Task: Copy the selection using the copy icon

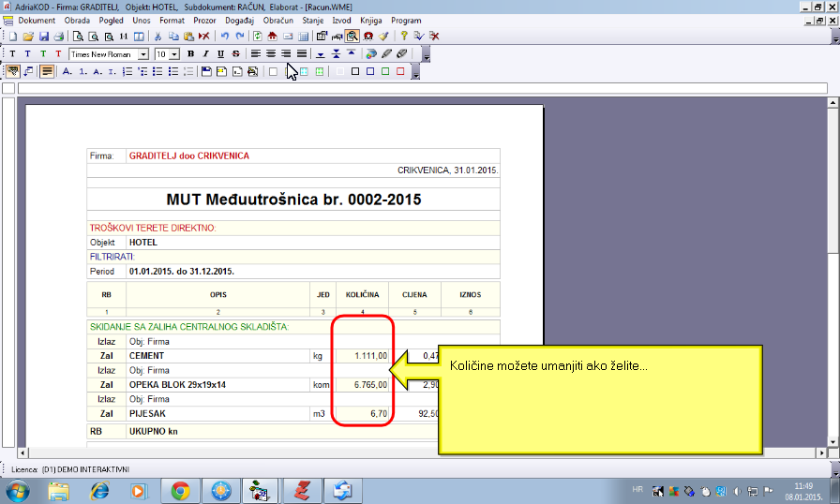Action: coord(173,37)
